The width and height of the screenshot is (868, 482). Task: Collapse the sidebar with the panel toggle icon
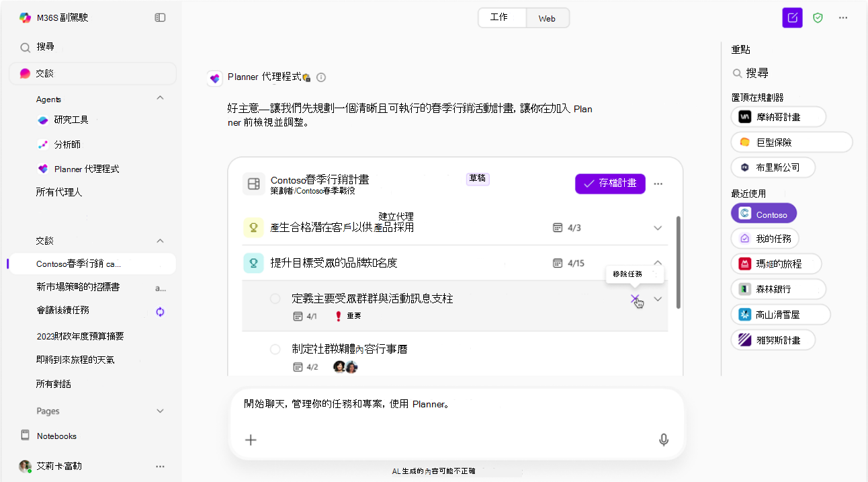[x=160, y=17]
